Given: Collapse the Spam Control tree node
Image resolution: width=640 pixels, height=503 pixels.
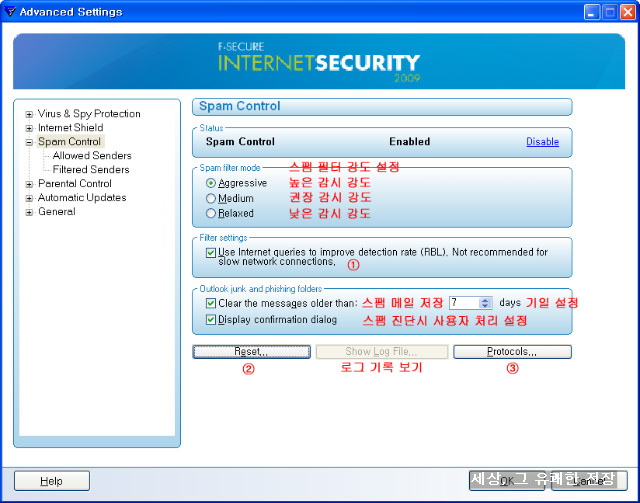Looking at the screenshot, I should point(29,142).
